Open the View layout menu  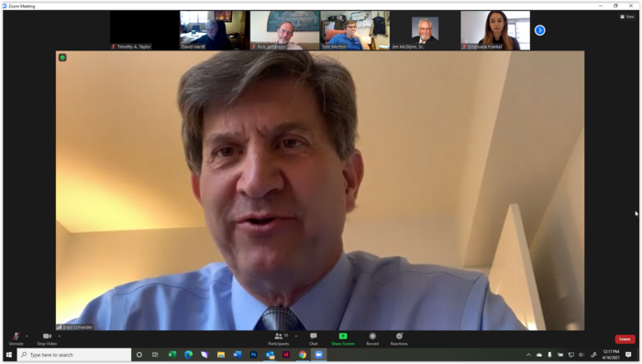pos(627,17)
